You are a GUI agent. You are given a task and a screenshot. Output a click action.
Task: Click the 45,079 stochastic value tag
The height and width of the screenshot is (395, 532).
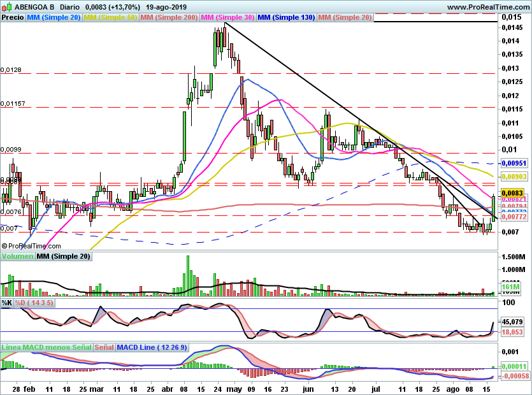[x=512, y=321]
